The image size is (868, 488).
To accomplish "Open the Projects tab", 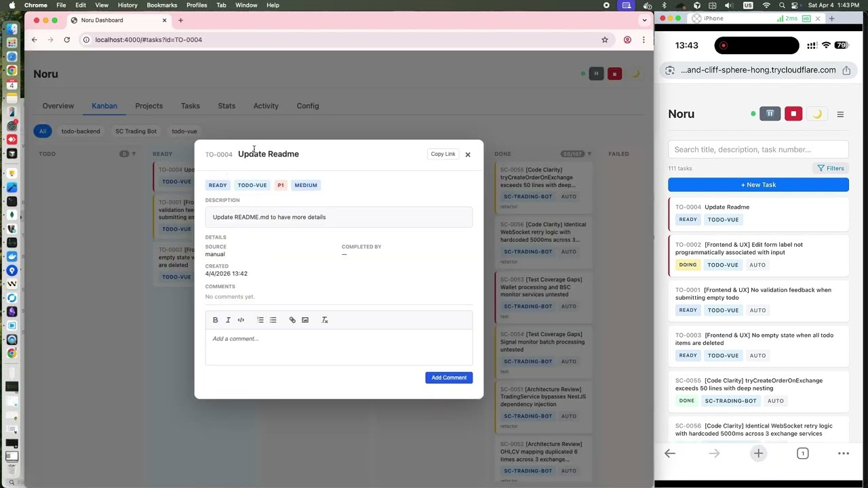I will click(x=149, y=106).
